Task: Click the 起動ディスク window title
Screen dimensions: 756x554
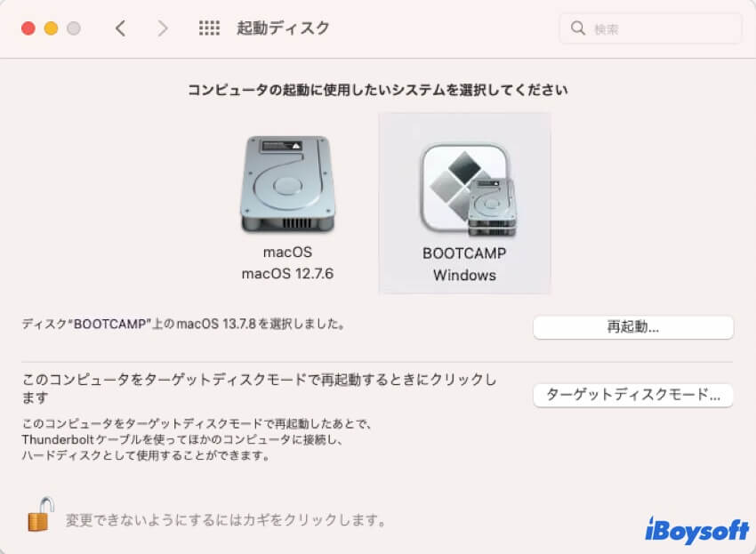Action: coord(283,28)
